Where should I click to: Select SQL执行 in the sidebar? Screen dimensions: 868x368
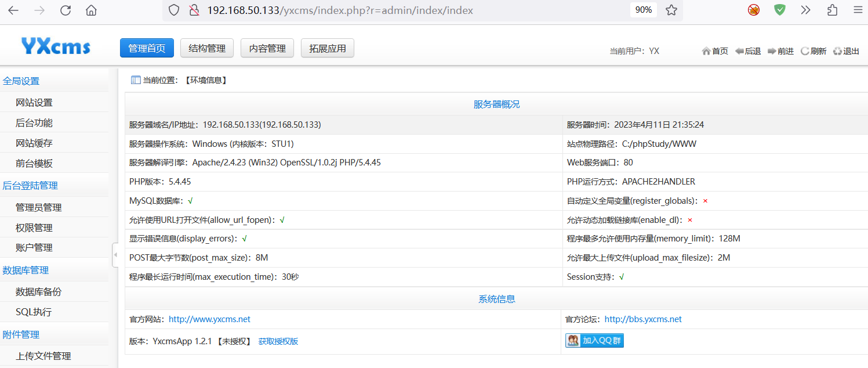34,312
